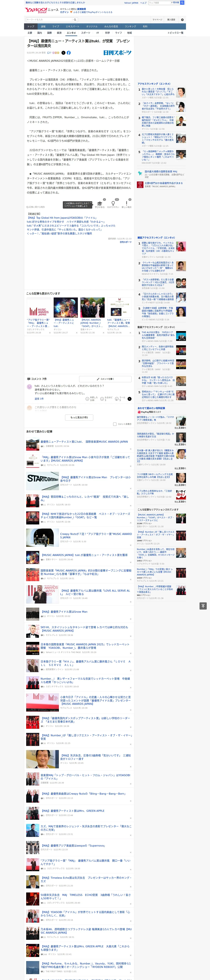Share the article on Facebook

point(69,53)
